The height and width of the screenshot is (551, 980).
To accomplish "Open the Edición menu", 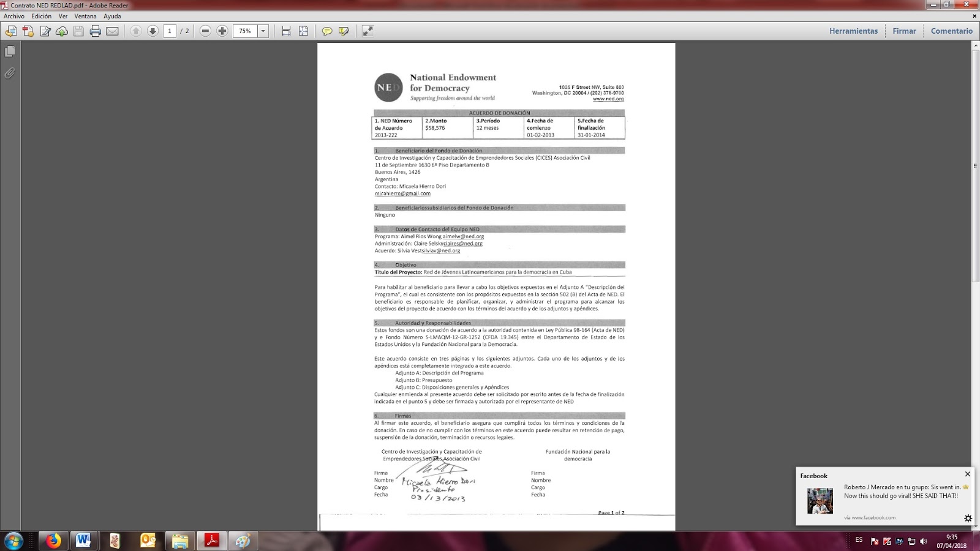I will click(42, 17).
